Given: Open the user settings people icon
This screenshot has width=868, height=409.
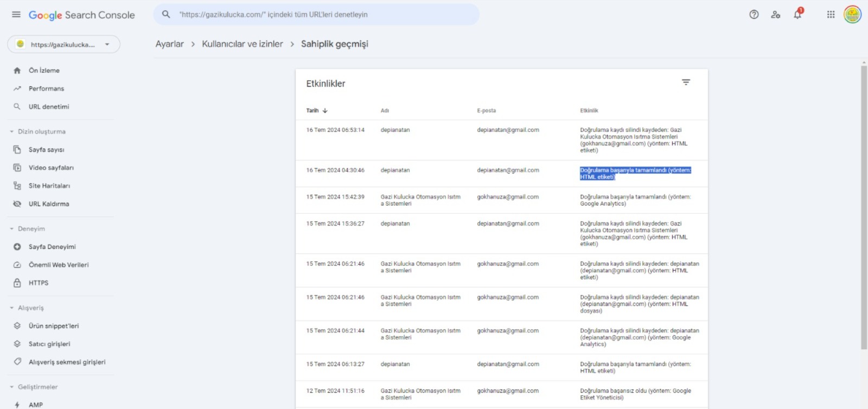Looking at the screenshot, I should pyautogui.click(x=776, y=15).
